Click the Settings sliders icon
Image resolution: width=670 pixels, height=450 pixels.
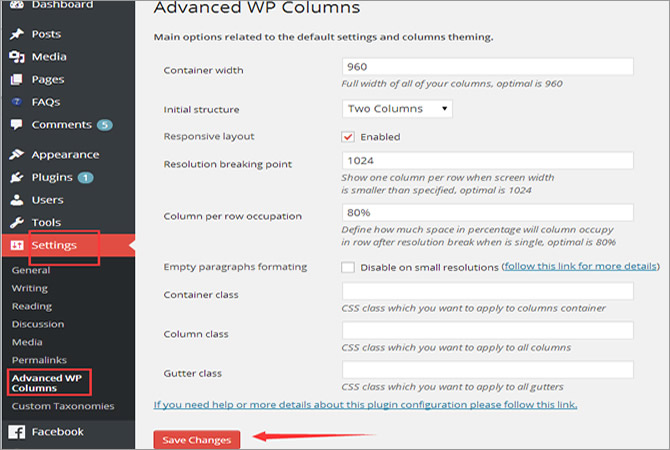pyautogui.click(x=17, y=245)
